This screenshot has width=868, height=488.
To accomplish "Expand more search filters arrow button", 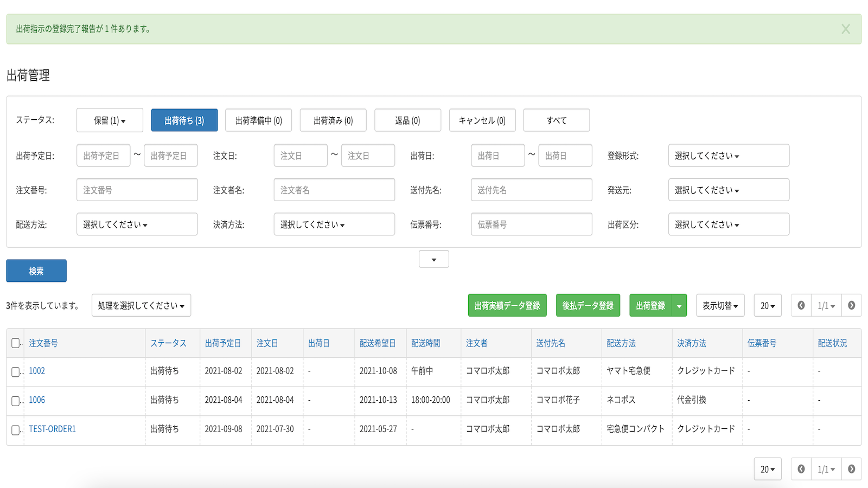I will click(434, 259).
